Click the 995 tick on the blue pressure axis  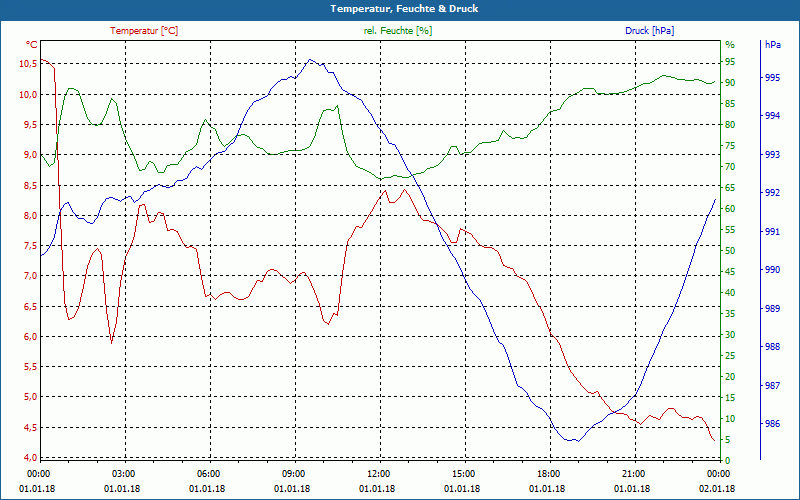click(x=772, y=78)
